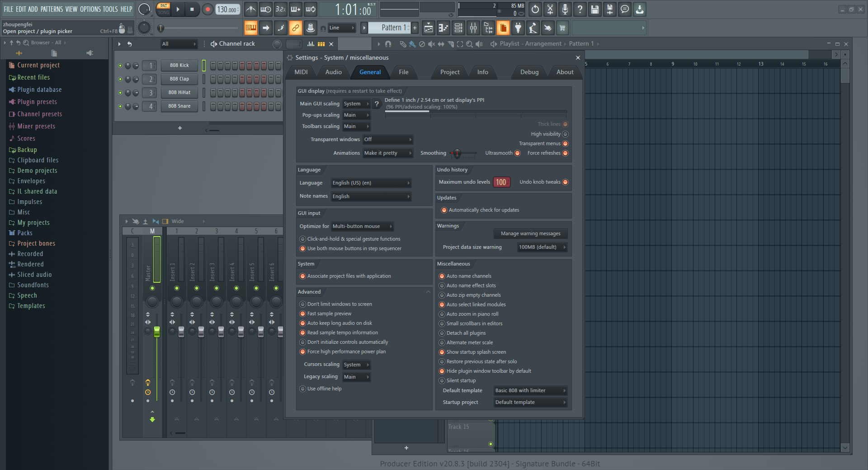Image resolution: width=868 pixels, height=470 pixels.
Task: Toggle the Ultrasmooth option
Action: coord(518,153)
